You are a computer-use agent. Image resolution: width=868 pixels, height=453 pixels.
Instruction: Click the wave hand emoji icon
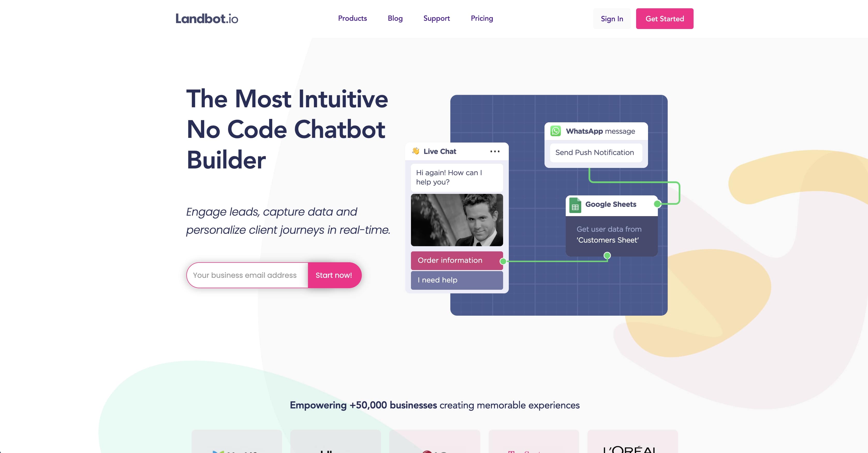coord(416,151)
